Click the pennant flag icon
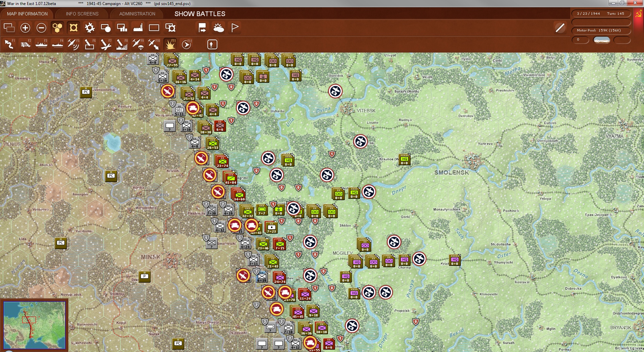644x352 pixels. (235, 27)
